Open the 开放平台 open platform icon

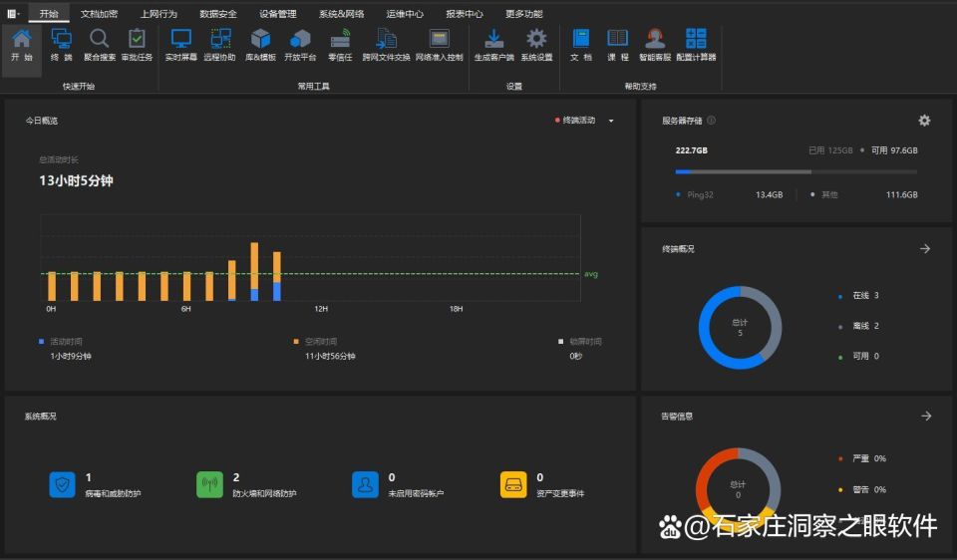point(300,39)
